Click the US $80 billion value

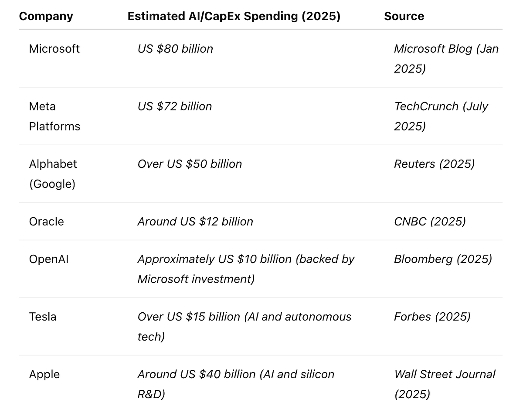[x=175, y=49]
